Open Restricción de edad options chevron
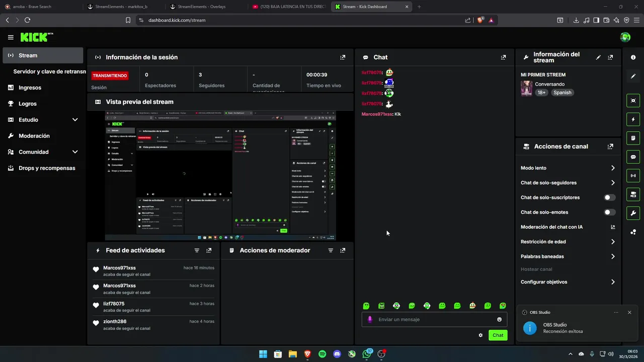Image resolution: width=644 pixels, height=362 pixels. click(x=613, y=242)
